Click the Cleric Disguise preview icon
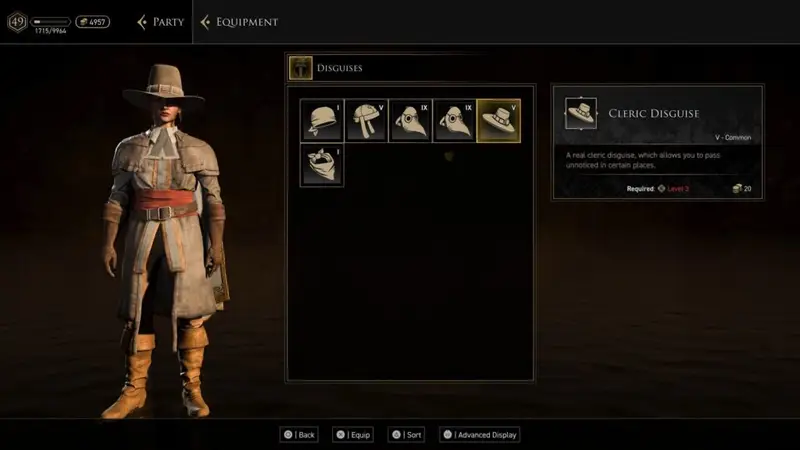Screen dimensions: 800x450 [581, 113]
